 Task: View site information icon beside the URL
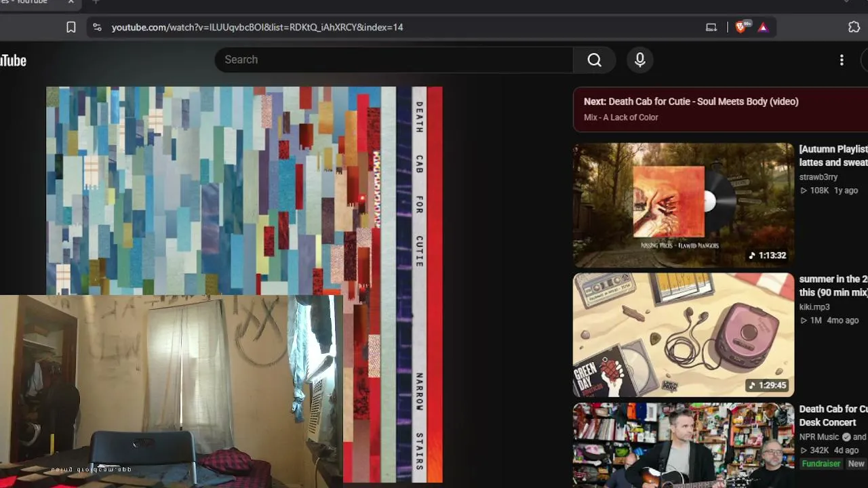tap(97, 27)
